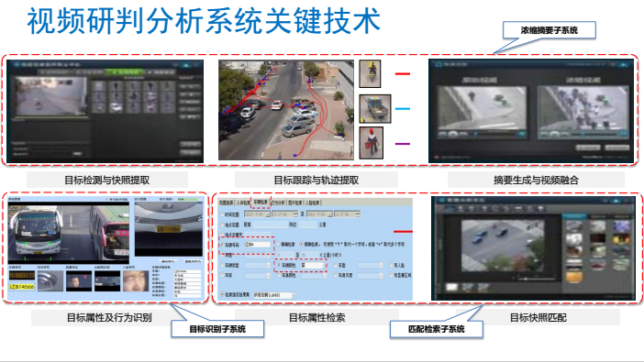Select the 模糊检索 radio button
Image resolution: width=644 pixels, height=362 pixels.
coord(302,244)
